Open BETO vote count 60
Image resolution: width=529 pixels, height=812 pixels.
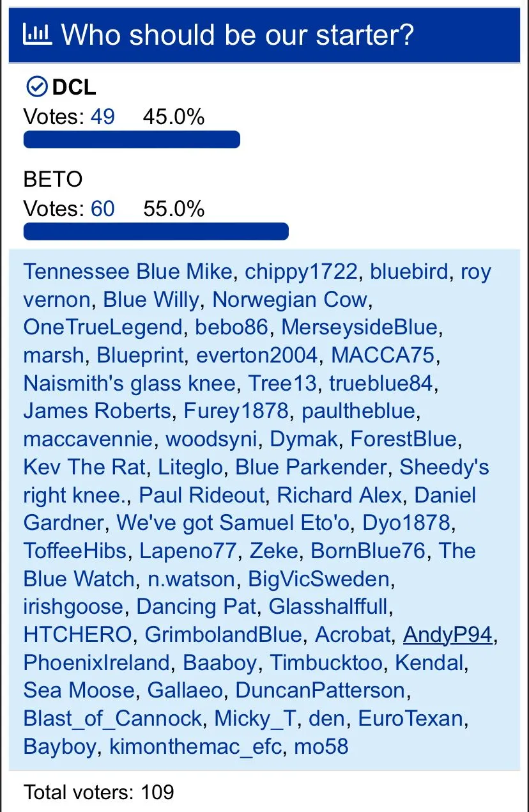[x=103, y=209]
